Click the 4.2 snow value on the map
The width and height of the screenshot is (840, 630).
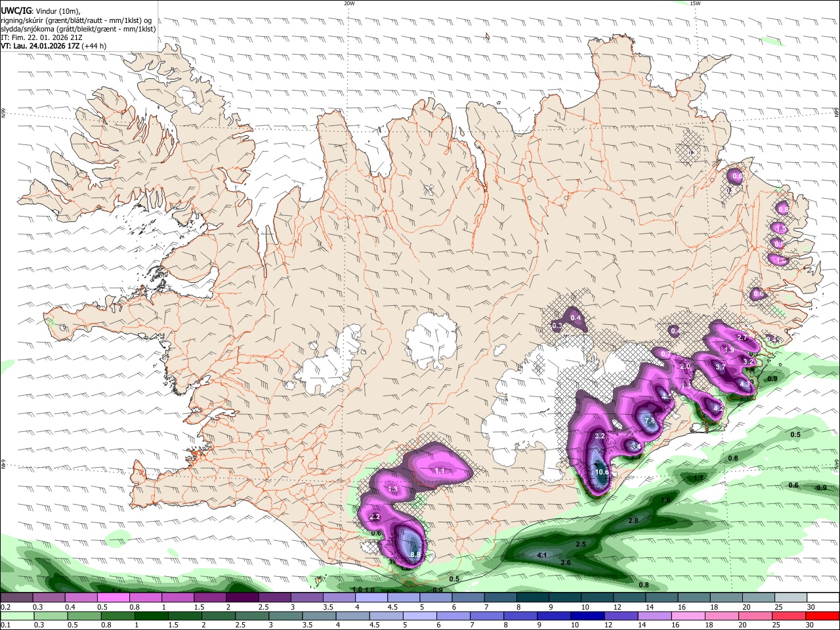coord(718,408)
